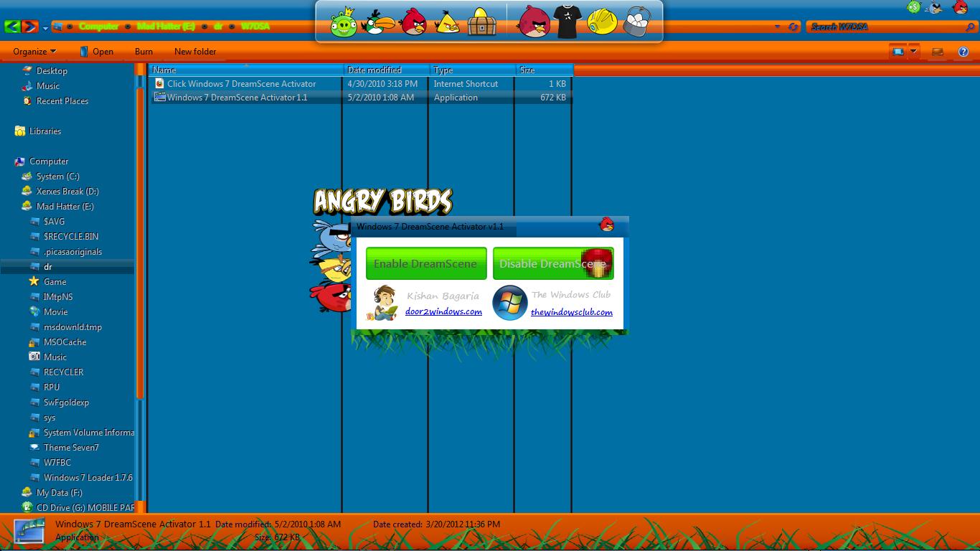
Task: Open the door2windows.com link
Action: 443,311
